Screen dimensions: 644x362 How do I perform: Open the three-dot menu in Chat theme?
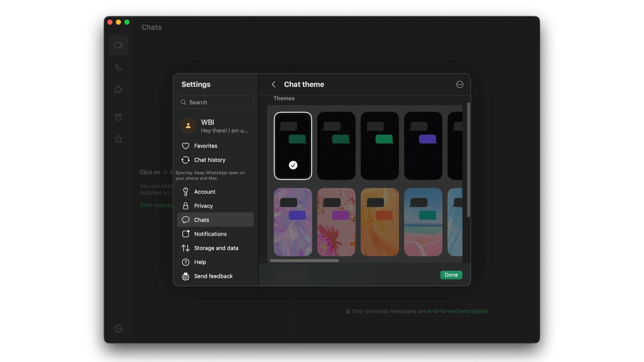coord(460,84)
